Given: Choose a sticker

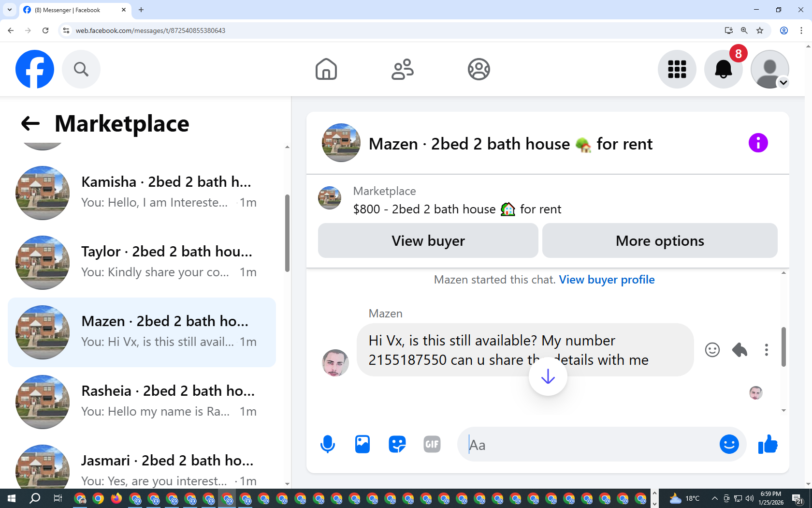Looking at the screenshot, I should tap(397, 444).
